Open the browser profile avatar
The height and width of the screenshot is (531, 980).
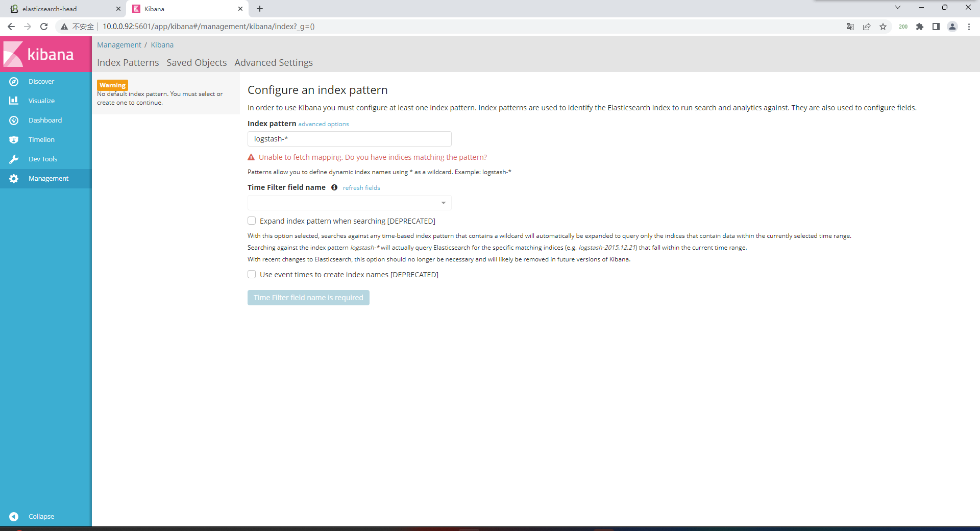[x=952, y=27]
